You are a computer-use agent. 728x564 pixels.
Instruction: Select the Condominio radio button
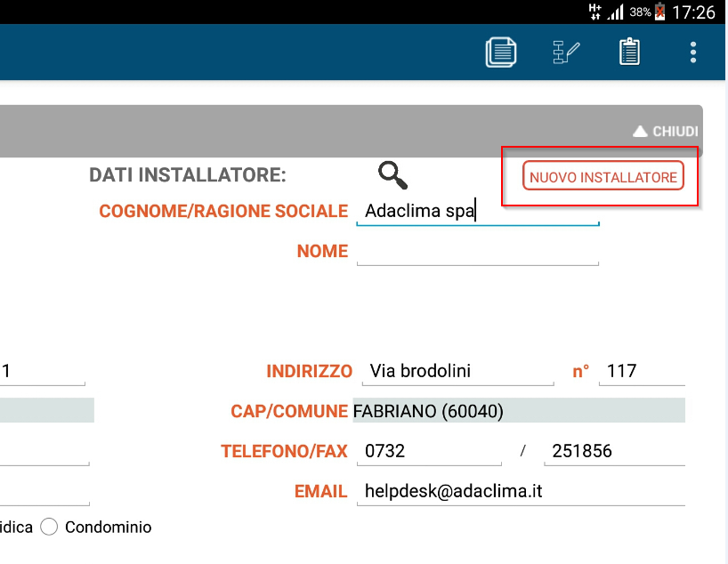[49, 527]
